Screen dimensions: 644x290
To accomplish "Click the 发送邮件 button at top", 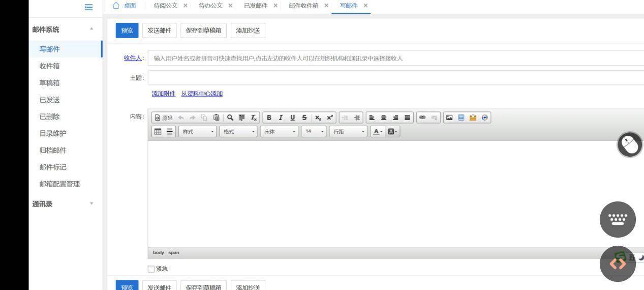I will 159,31.
